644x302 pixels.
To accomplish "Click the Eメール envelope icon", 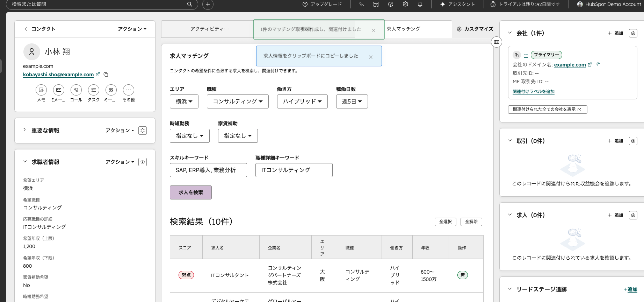I will (x=59, y=90).
